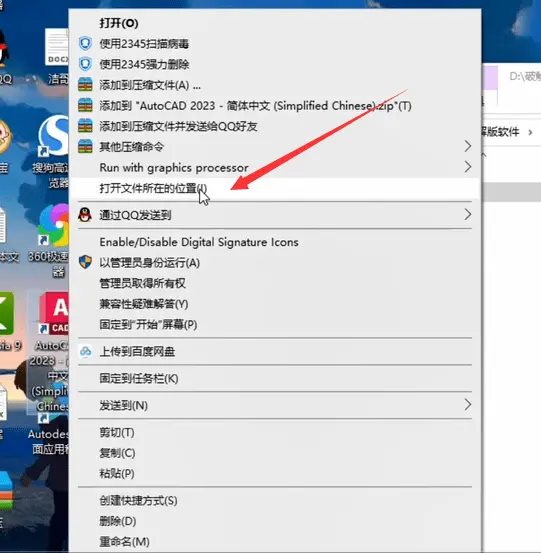This screenshot has height=553, width=541.
Task: Expand the 其他压缩命令 submenu arrow
Action: [468, 146]
